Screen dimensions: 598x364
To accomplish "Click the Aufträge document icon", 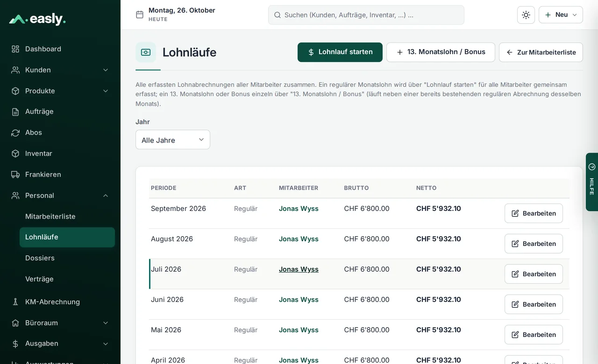I will [x=15, y=112].
